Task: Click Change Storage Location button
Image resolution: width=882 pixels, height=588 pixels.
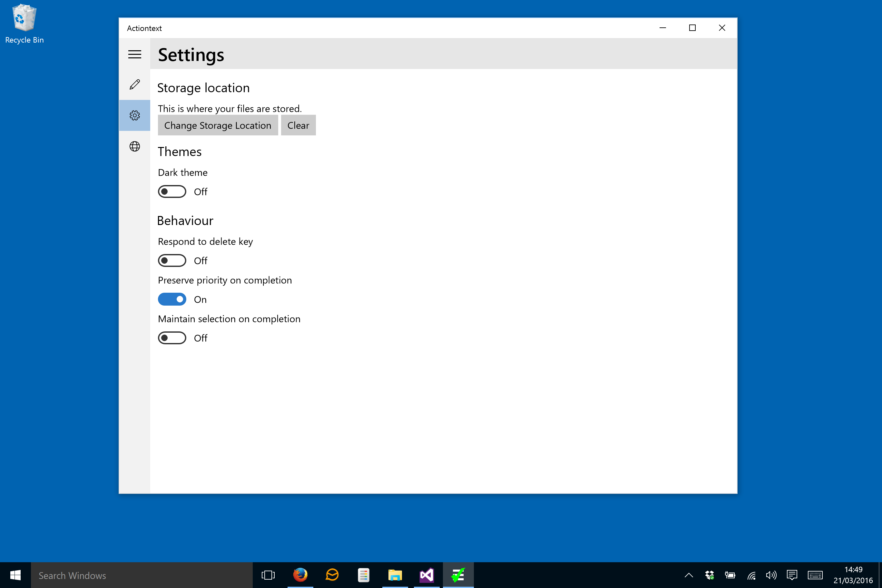Action: 218,125
